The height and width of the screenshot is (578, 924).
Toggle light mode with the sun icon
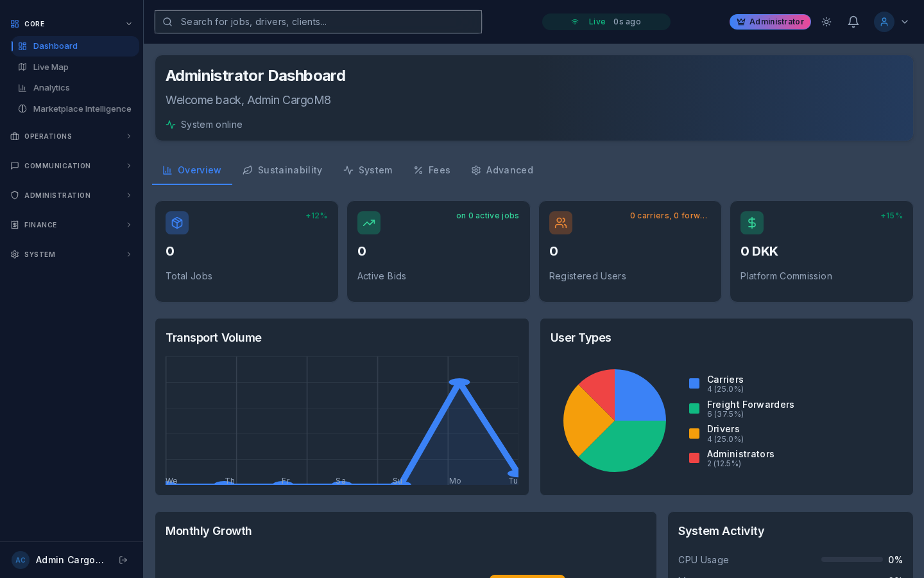coord(826,21)
